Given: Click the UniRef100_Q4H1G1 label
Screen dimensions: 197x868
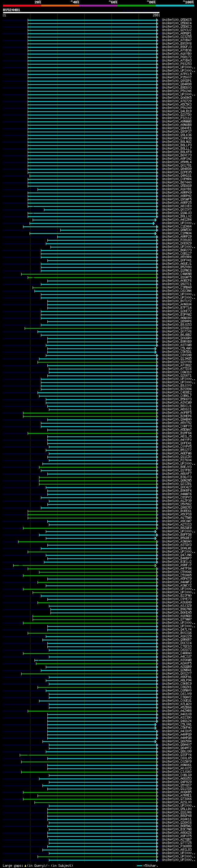Looking at the screenshot, I should pos(177,176).
